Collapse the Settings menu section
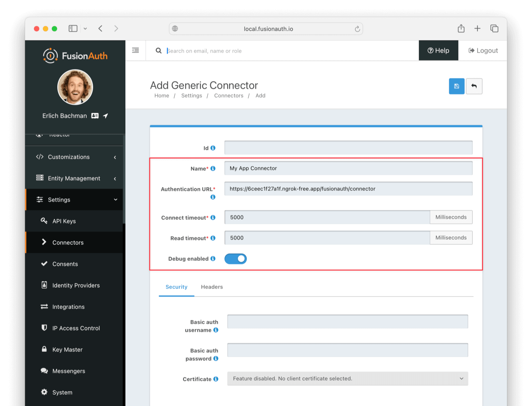The width and height of the screenshot is (532, 406). (x=59, y=200)
